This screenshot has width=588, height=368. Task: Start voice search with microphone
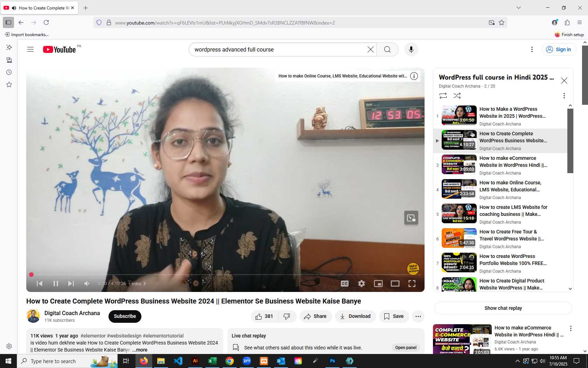pos(411,49)
